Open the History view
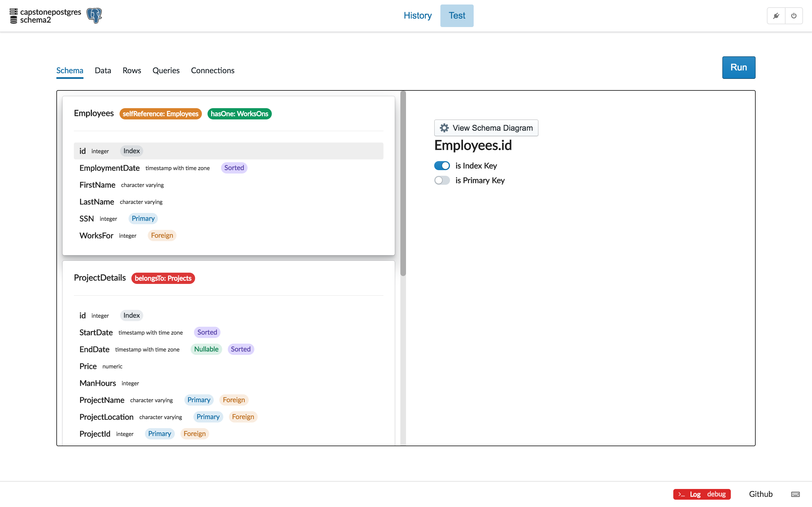Viewport: 812px width, 507px height. click(x=417, y=15)
